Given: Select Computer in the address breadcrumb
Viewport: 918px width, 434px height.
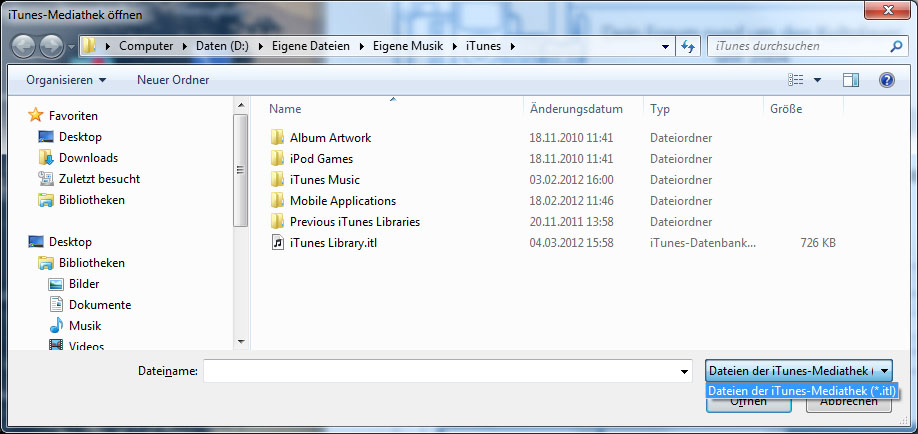Looking at the screenshot, I should coord(146,46).
